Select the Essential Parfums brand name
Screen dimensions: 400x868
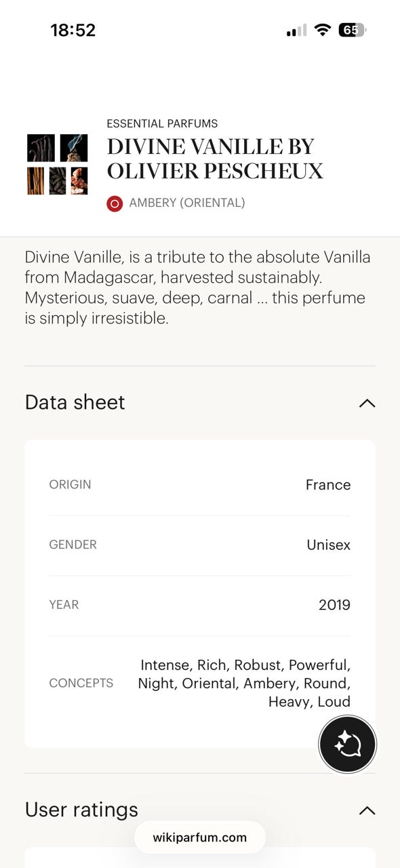pos(162,123)
